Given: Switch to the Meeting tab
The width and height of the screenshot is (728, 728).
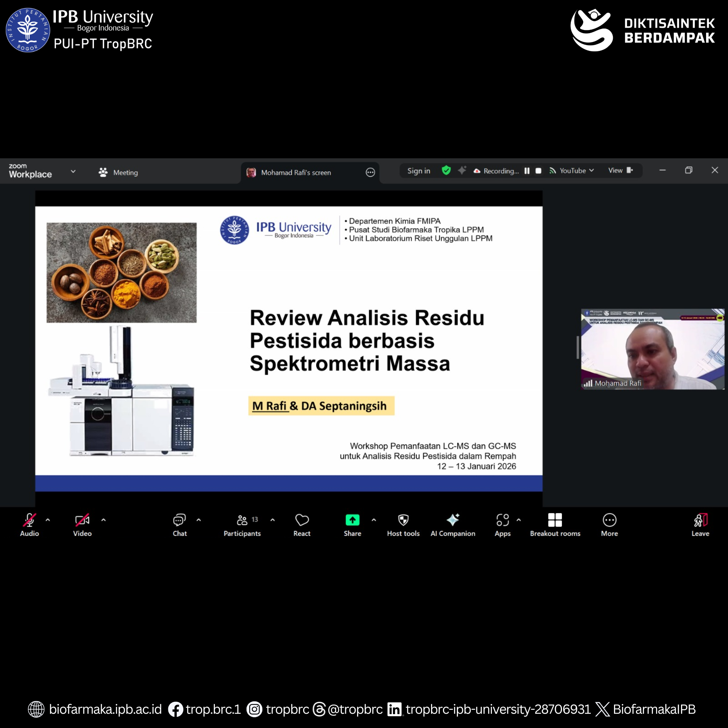Looking at the screenshot, I should 118,173.
